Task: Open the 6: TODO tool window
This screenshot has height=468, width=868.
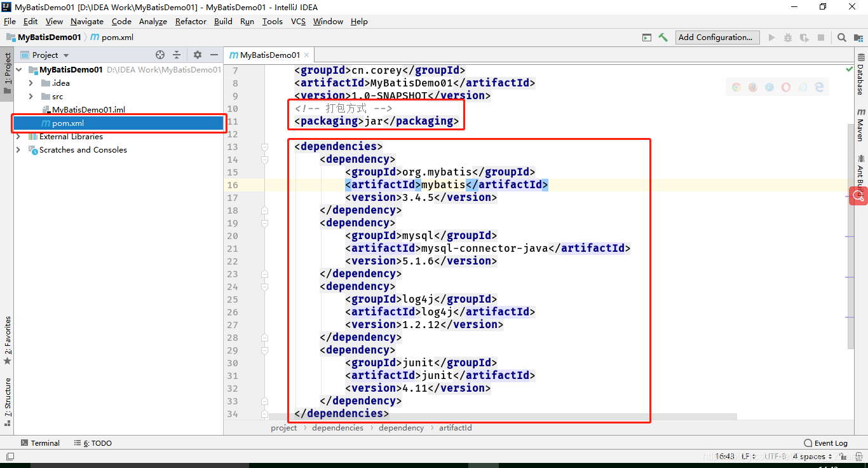Action: (x=93, y=443)
